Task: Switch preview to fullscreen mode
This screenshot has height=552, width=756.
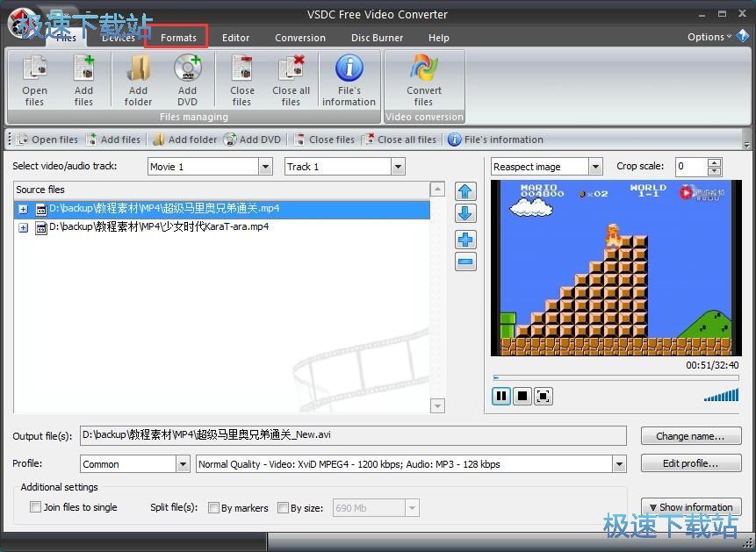Action: coord(543,396)
